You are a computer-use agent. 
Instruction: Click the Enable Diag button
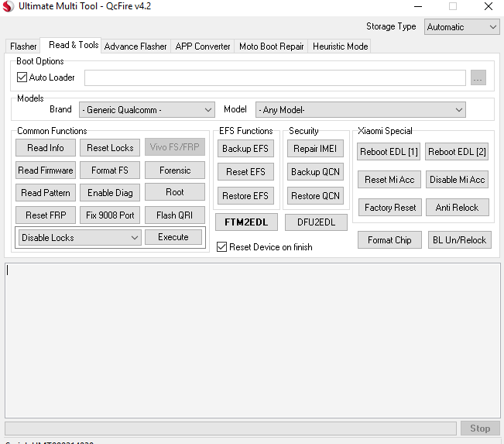click(x=110, y=193)
